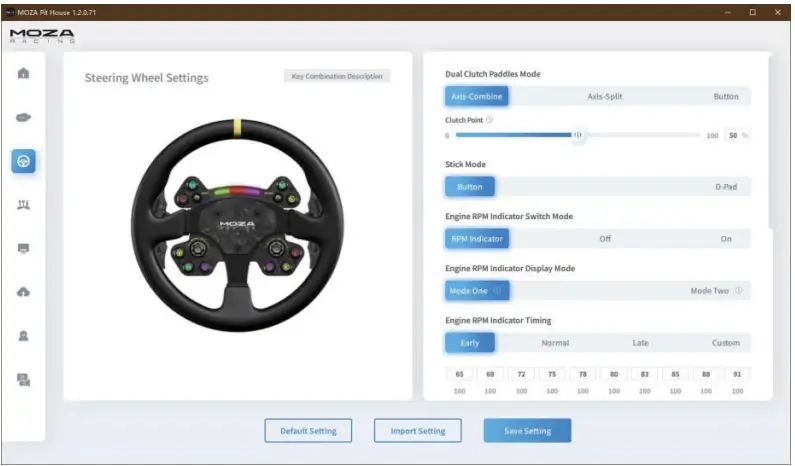This screenshot has height=466, width=795.
Task: Select Axis-Split clutch paddles mode
Action: click(604, 96)
